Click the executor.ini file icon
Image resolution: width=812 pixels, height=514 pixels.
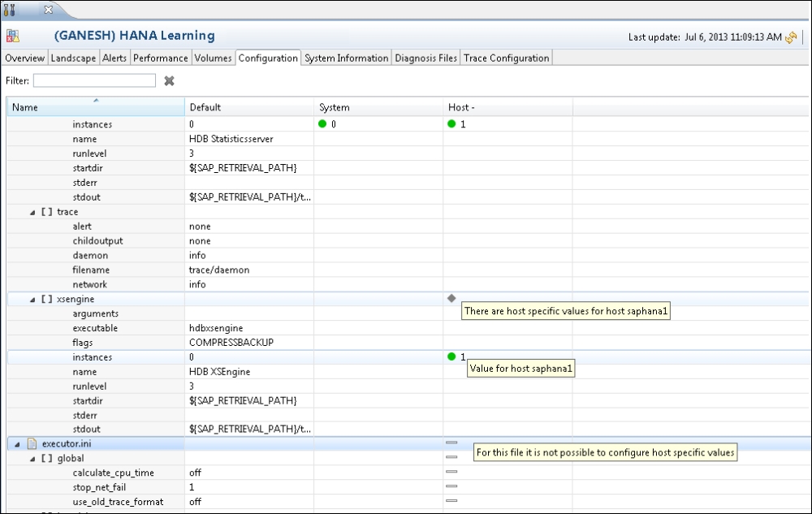pos(32,443)
